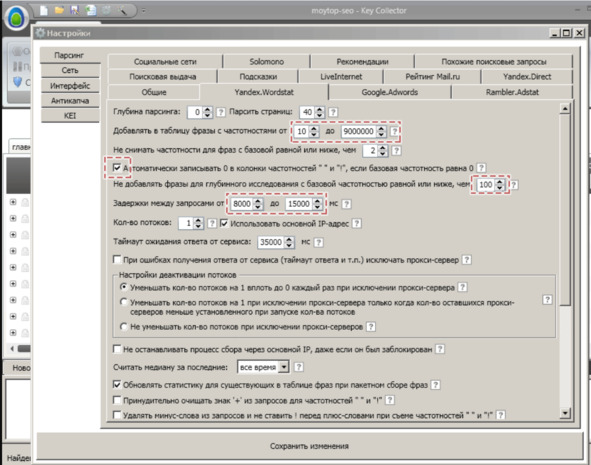Open project via the folder icon
The image size is (591, 465).
[x=59, y=10]
